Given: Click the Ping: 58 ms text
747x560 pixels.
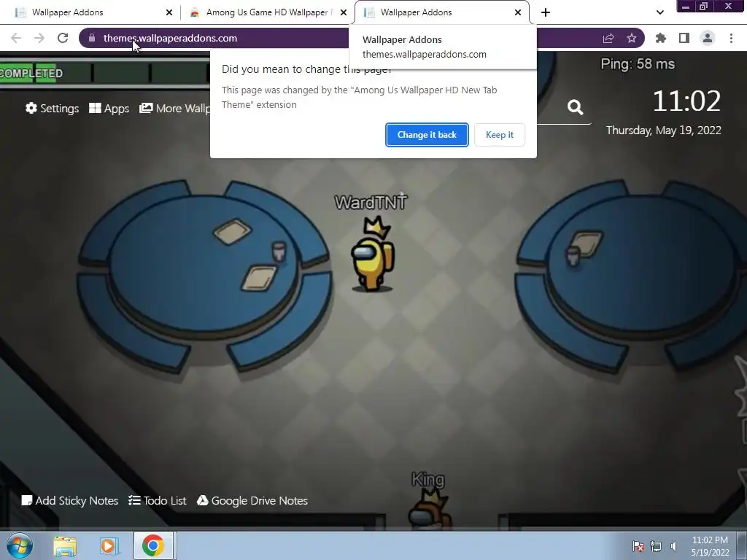Looking at the screenshot, I should (638, 64).
